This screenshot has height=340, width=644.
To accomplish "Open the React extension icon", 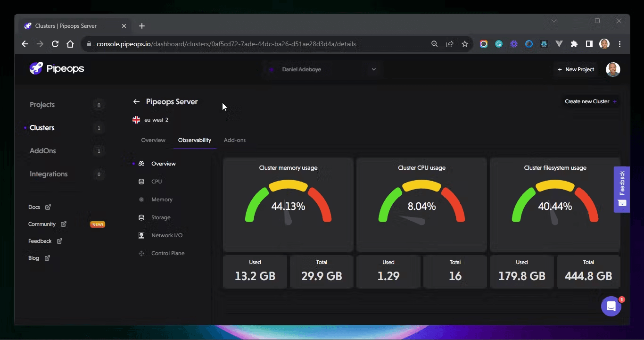I will (x=544, y=44).
